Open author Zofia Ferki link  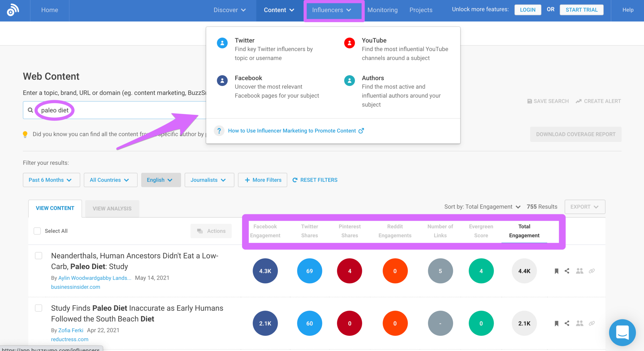(x=71, y=330)
